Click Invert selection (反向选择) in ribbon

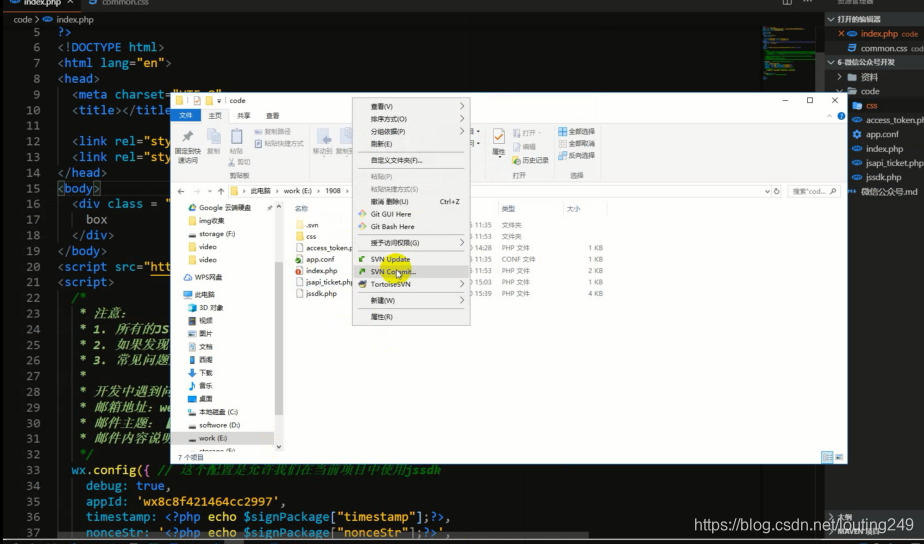tap(576, 156)
